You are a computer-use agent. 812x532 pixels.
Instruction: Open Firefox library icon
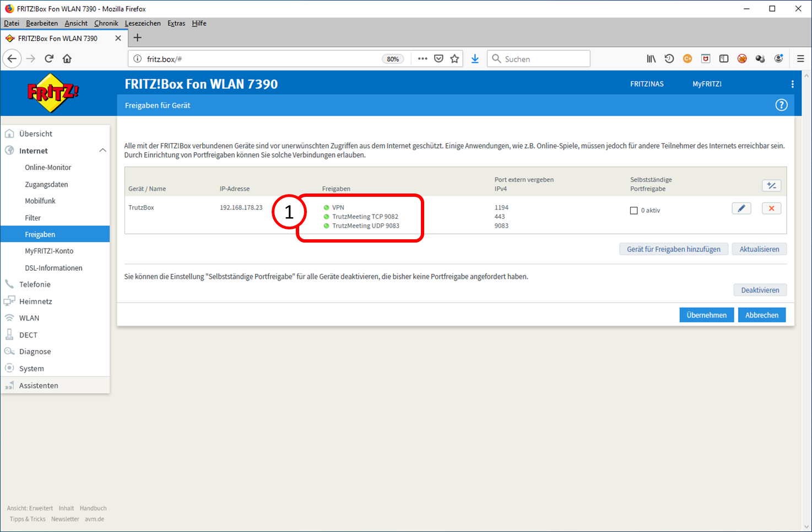[651, 58]
